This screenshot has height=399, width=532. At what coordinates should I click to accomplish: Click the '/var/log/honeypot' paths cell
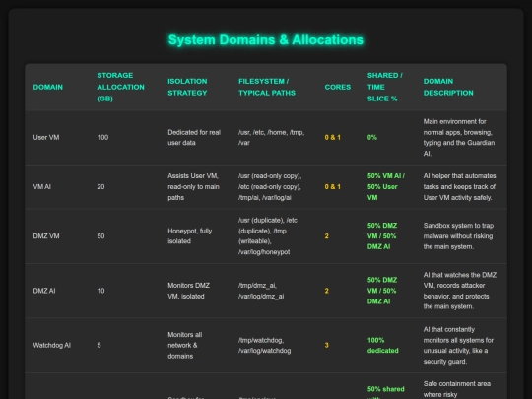point(268,236)
